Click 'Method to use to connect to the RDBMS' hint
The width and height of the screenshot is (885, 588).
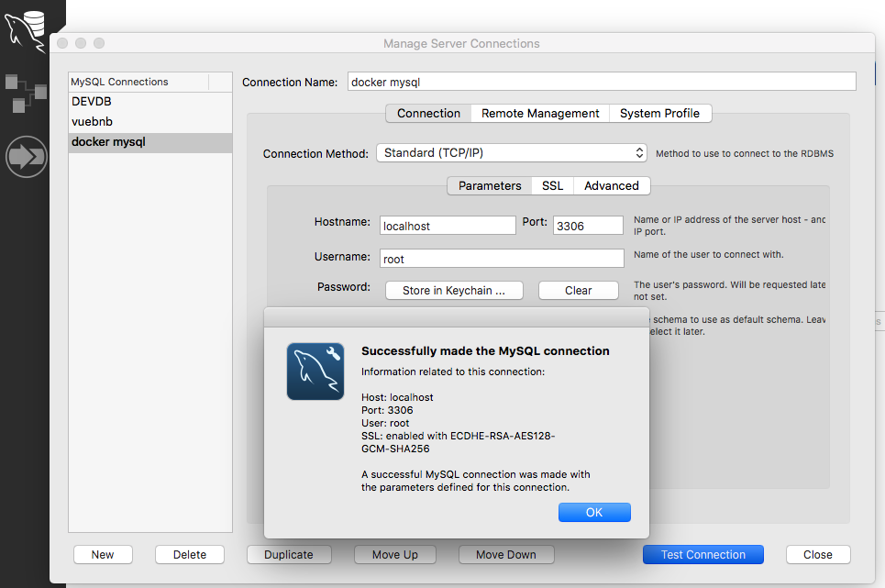point(745,153)
